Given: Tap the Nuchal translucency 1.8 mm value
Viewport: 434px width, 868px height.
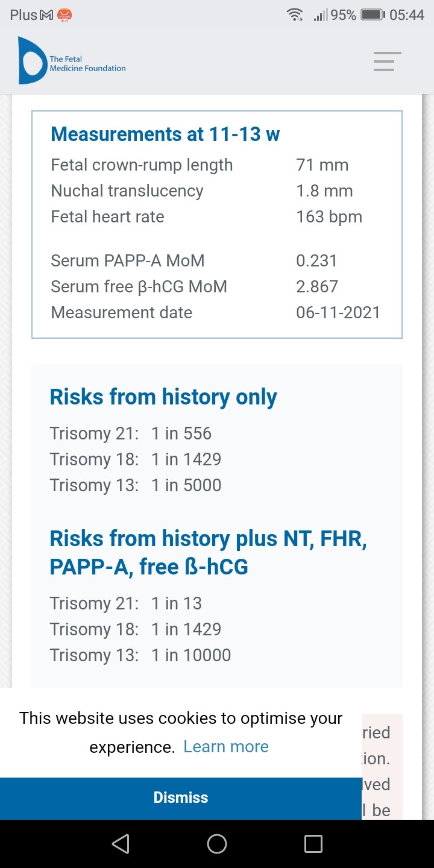Looking at the screenshot, I should [324, 191].
